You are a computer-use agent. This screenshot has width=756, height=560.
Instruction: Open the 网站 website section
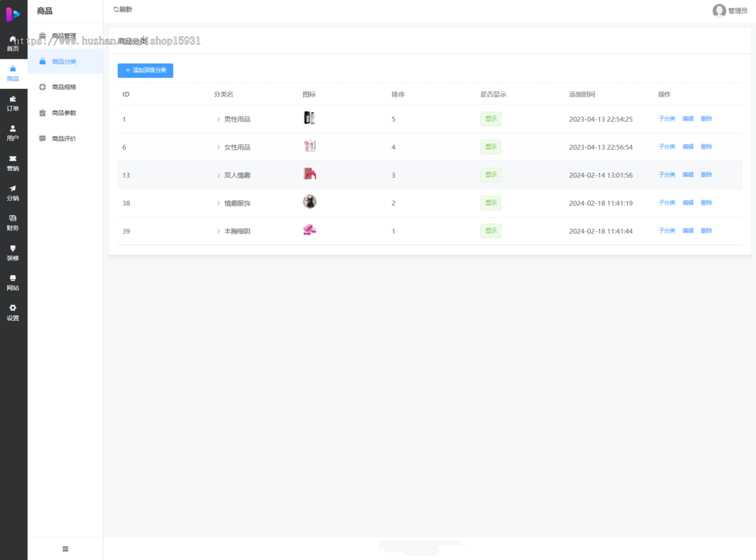[13, 283]
